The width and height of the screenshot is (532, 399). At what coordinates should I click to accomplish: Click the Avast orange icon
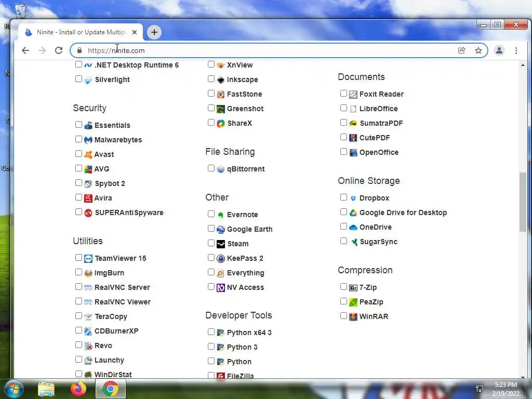(x=88, y=154)
